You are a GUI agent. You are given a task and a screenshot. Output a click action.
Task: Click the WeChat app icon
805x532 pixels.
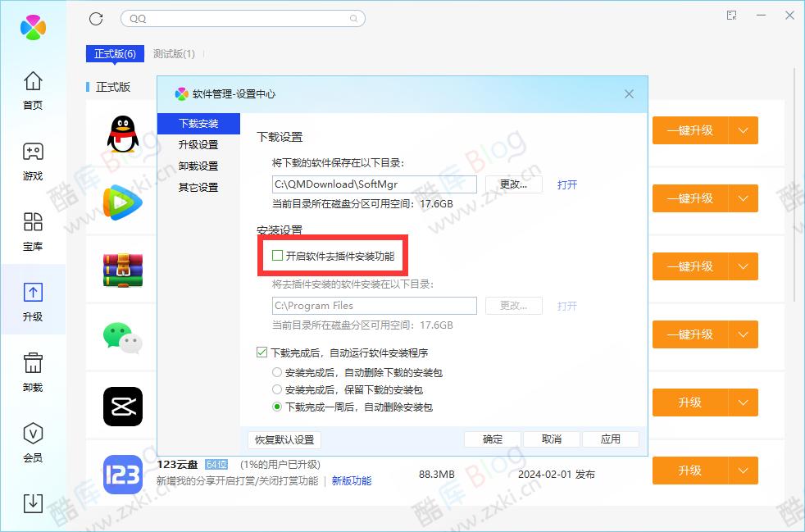[x=121, y=339]
